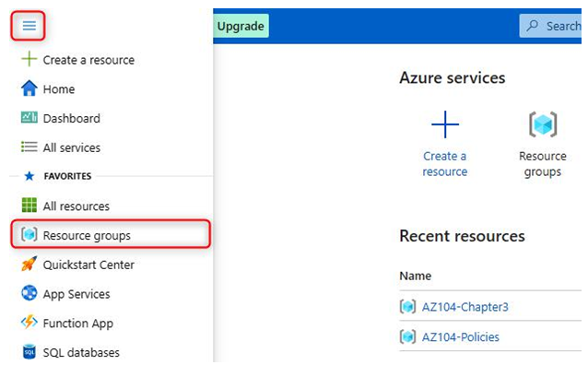This screenshot has width=588, height=365.
Task: Click the Search field in top bar
Action: pyautogui.click(x=550, y=26)
